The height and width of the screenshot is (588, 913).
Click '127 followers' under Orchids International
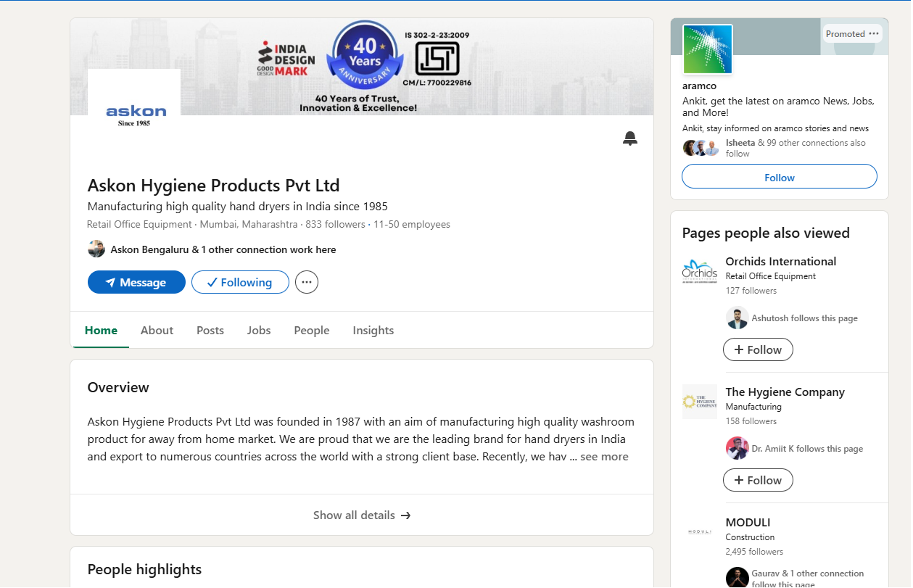coord(751,291)
